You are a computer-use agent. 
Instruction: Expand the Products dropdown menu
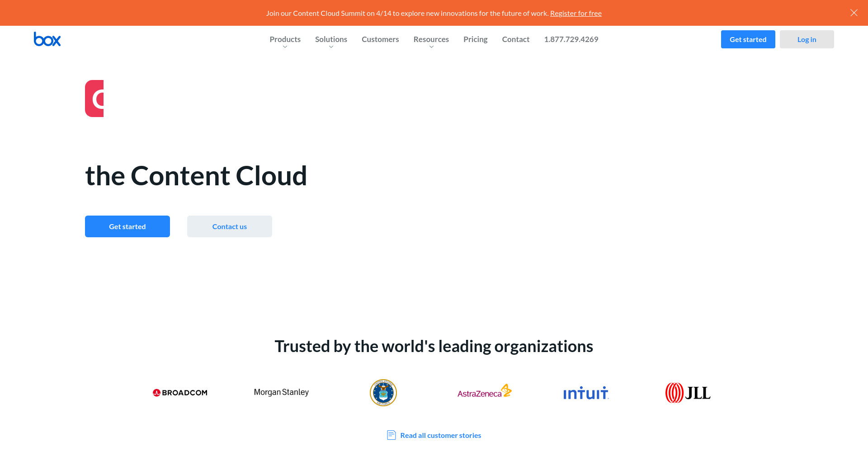285,40
